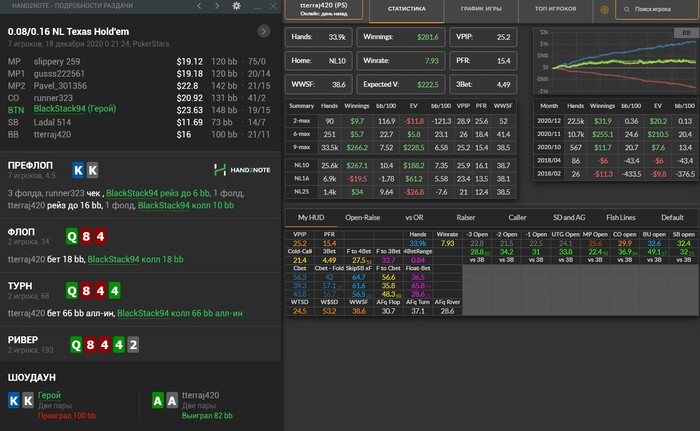Click the WTSD 24.5 HUD cell
The image size is (700, 431).
click(x=300, y=311)
